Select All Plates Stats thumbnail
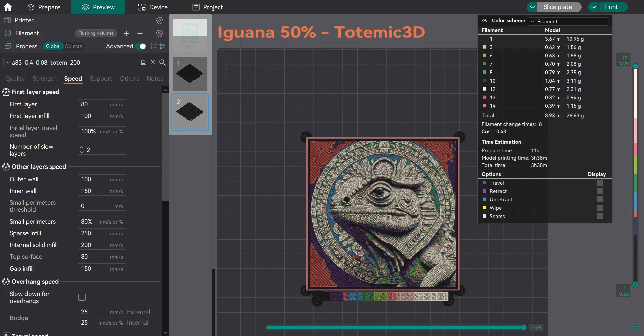644x336 pixels. click(x=190, y=35)
